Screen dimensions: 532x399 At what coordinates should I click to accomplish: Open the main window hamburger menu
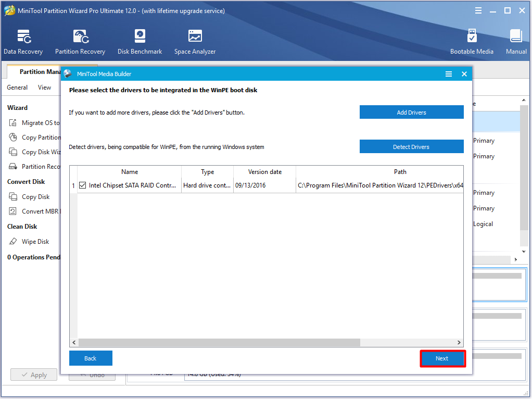click(x=478, y=10)
